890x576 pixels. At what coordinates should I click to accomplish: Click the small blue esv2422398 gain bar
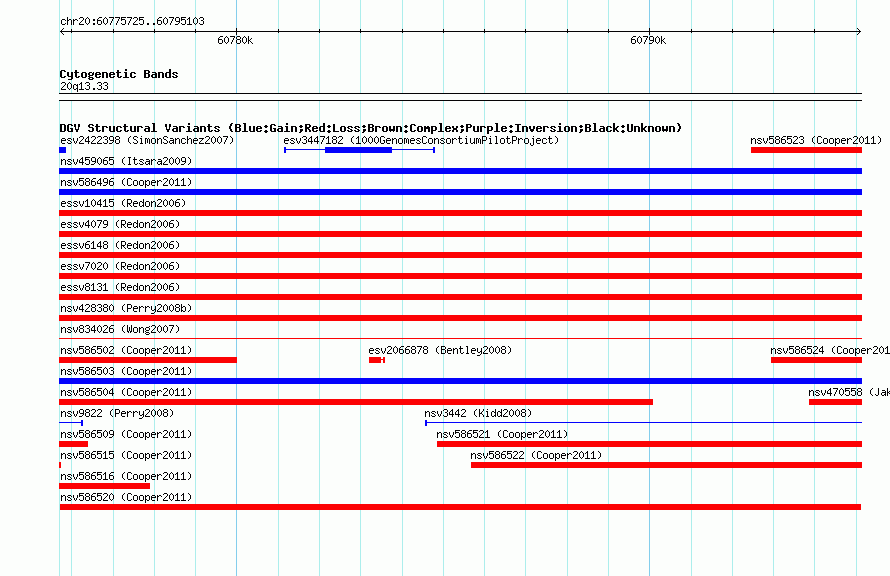62,150
